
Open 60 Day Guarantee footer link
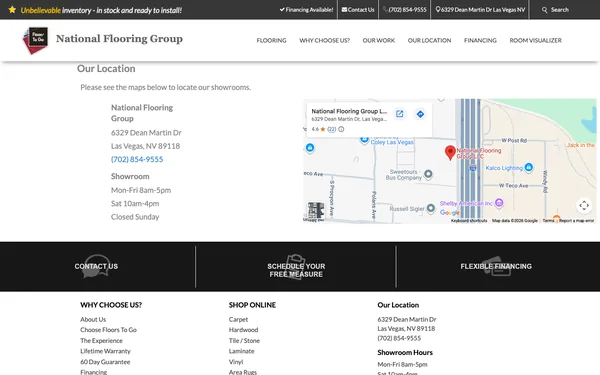click(x=105, y=362)
